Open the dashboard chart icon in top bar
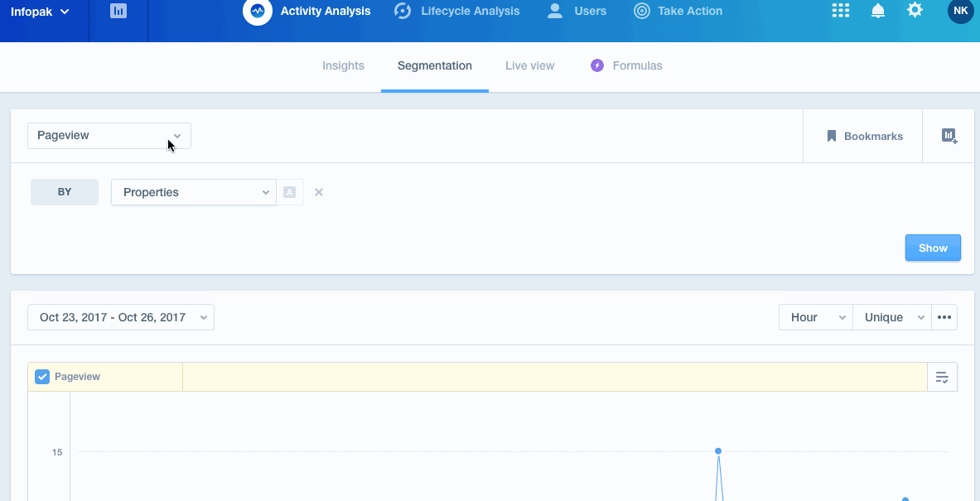The height and width of the screenshot is (501, 980). pos(118,12)
